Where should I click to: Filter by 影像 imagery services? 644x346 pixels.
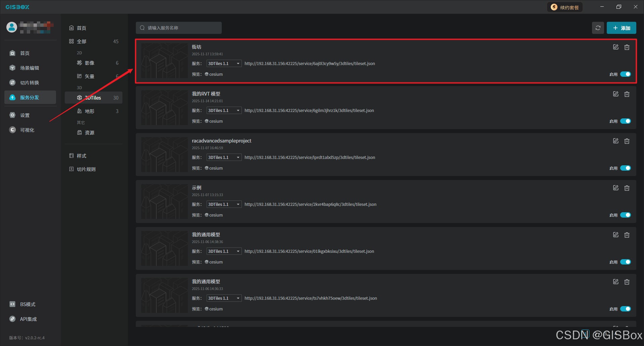(x=94, y=63)
